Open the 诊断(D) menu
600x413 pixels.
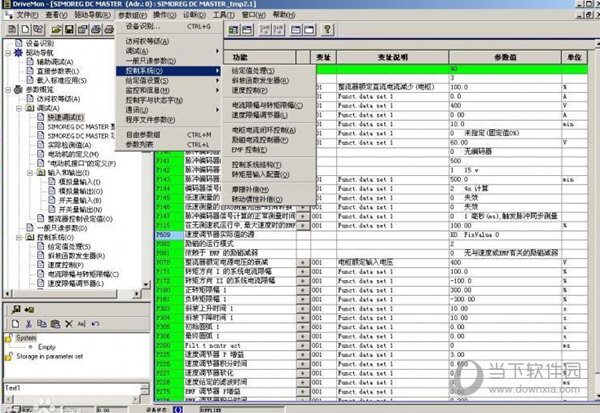(194, 15)
